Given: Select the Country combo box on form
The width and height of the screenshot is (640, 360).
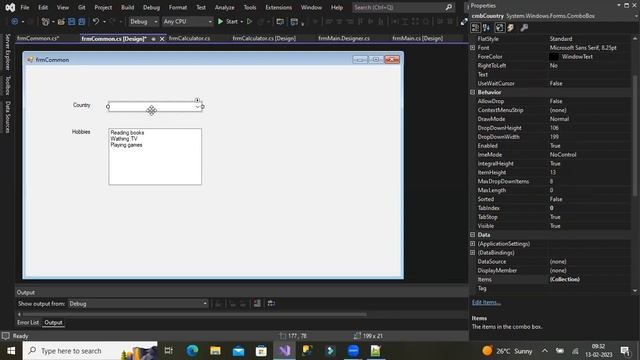Looking at the screenshot, I should 155,107.
